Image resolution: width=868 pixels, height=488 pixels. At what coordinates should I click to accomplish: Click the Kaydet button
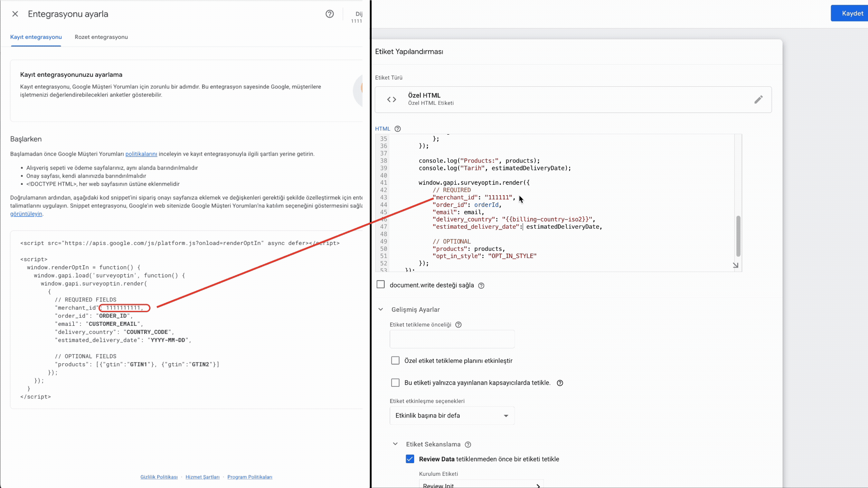pos(852,14)
